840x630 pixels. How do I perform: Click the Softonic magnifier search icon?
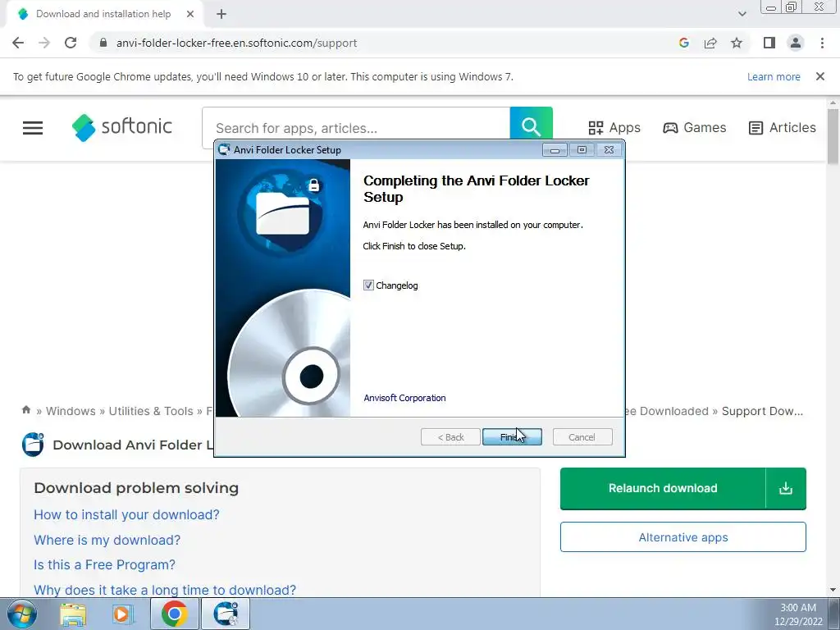pos(531,127)
